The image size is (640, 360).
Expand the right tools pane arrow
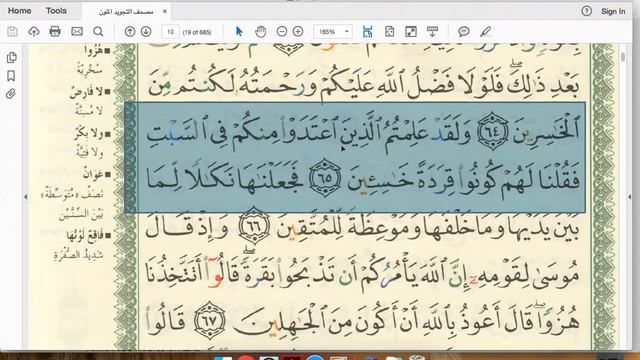point(629,197)
